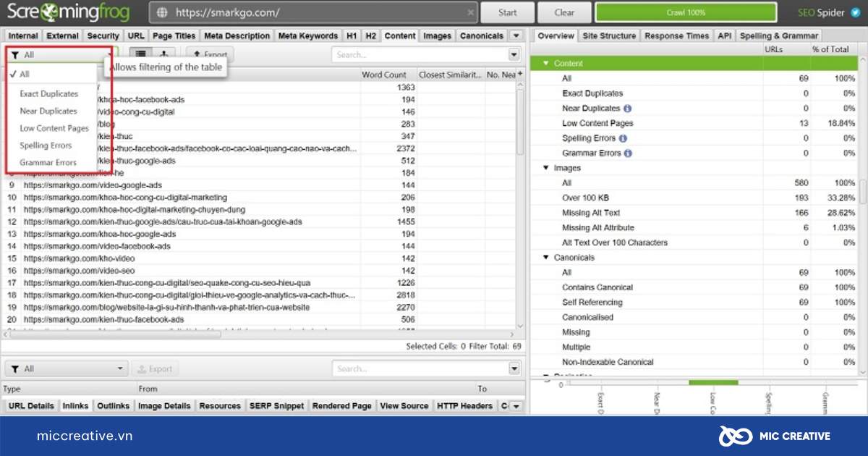Open the Canonicals tab
This screenshot has width=868, height=456.
click(x=482, y=35)
